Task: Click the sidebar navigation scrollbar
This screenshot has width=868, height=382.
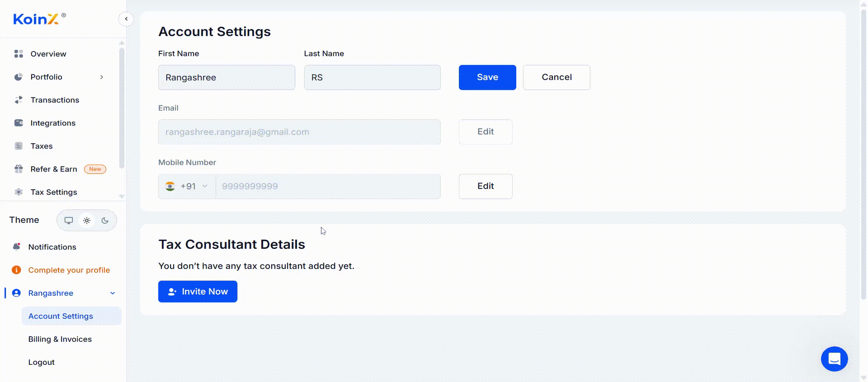Action: point(122,107)
